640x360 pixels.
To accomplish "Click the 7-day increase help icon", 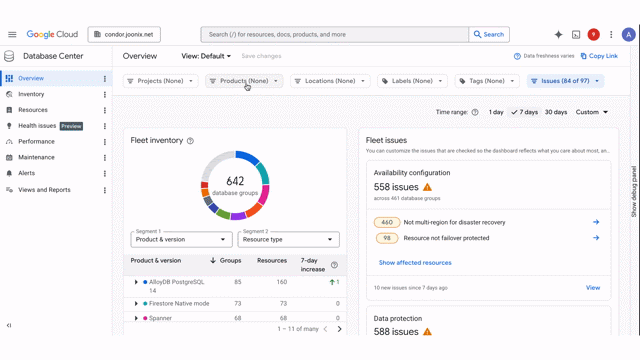I will click(x=334, y=265).
